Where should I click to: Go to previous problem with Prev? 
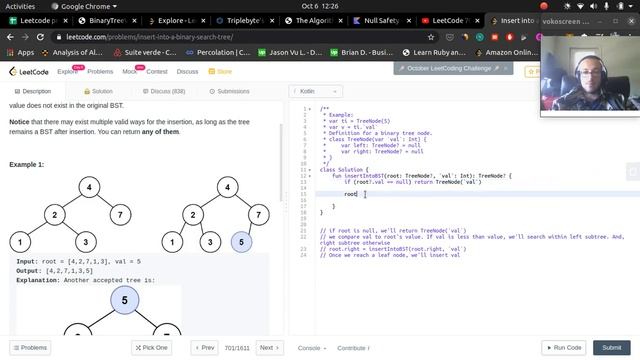pos(204,348)
